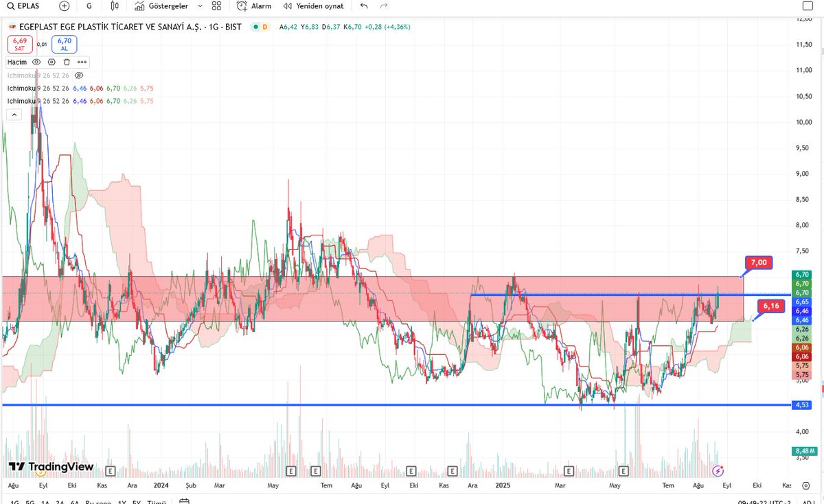824x504 pixels.
Task: Expand the chevron next to Göstergeler
Action: (200, 5)
